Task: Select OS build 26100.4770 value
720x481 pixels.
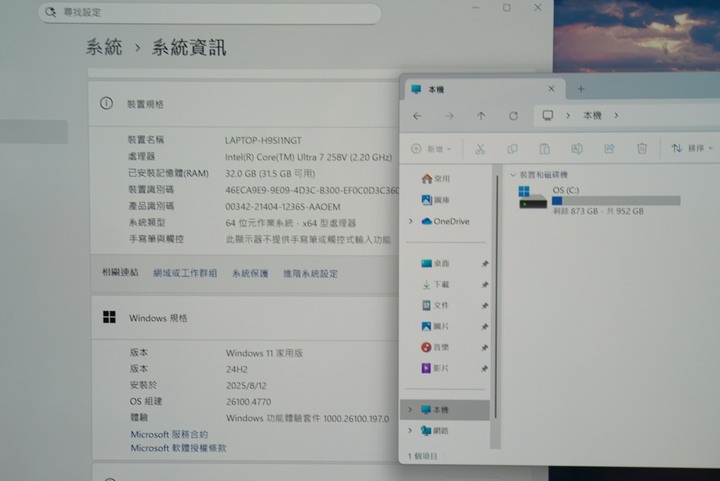Action: tap(248, 402)
